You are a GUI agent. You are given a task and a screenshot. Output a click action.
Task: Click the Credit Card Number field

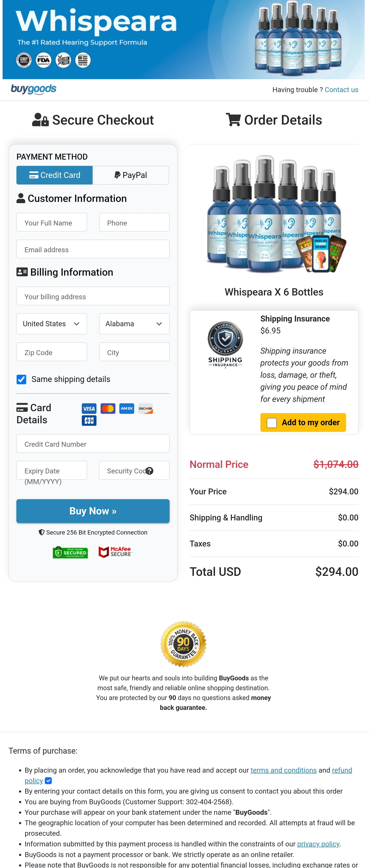tap(93, 444)
